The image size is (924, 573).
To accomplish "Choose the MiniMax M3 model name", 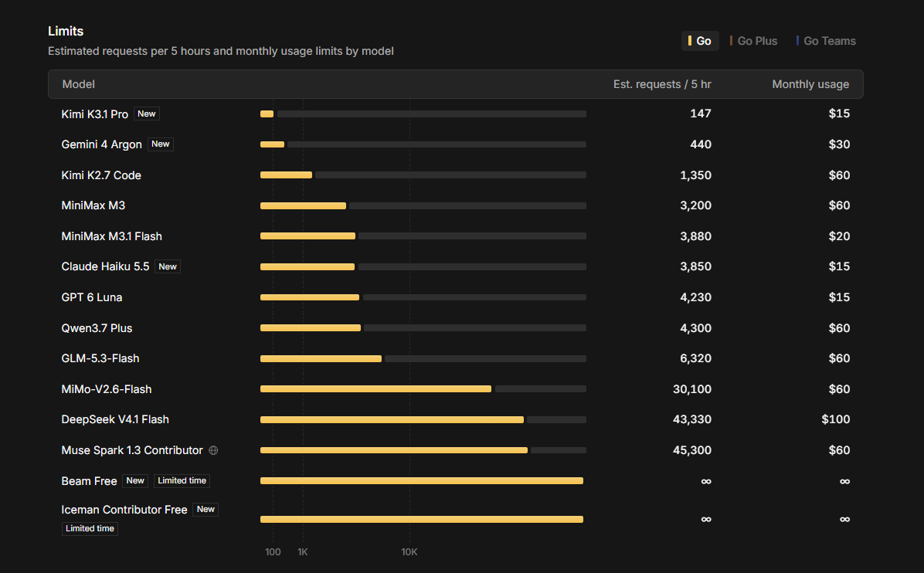I will (x=93, y=205).
